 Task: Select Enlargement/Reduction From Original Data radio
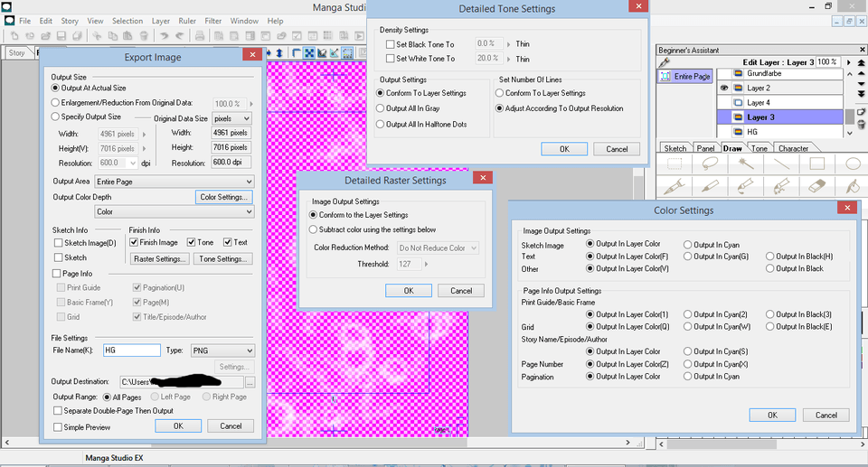(55, 102)
